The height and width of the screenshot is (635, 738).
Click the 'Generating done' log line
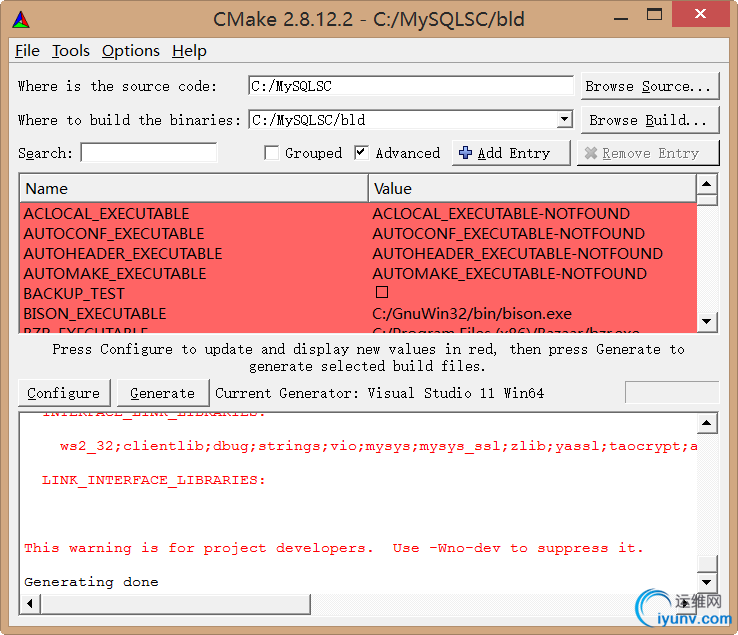pyautogui.click(x=91, y=582)
